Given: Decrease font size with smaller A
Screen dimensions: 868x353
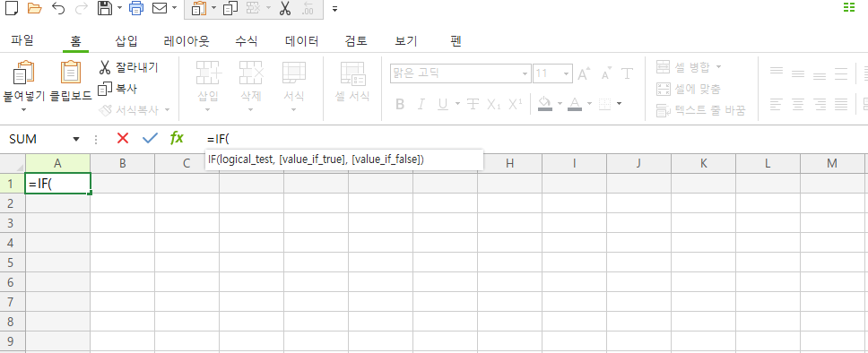Looking at the screenshot, I should pos(607,73).
